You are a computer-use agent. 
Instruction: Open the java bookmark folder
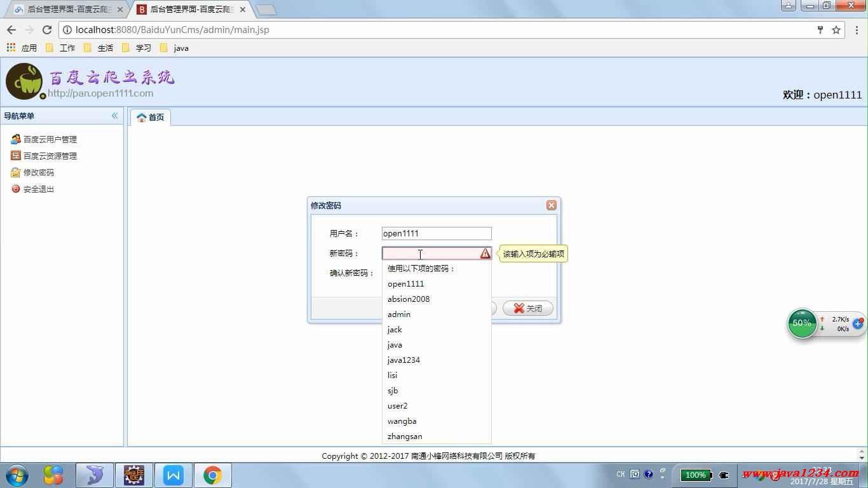point(175,48)
